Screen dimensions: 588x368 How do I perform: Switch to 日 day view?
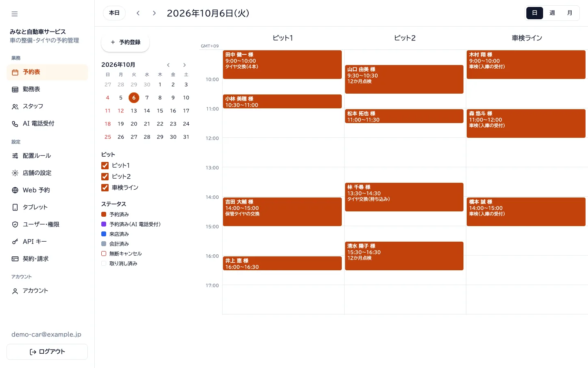535,13
